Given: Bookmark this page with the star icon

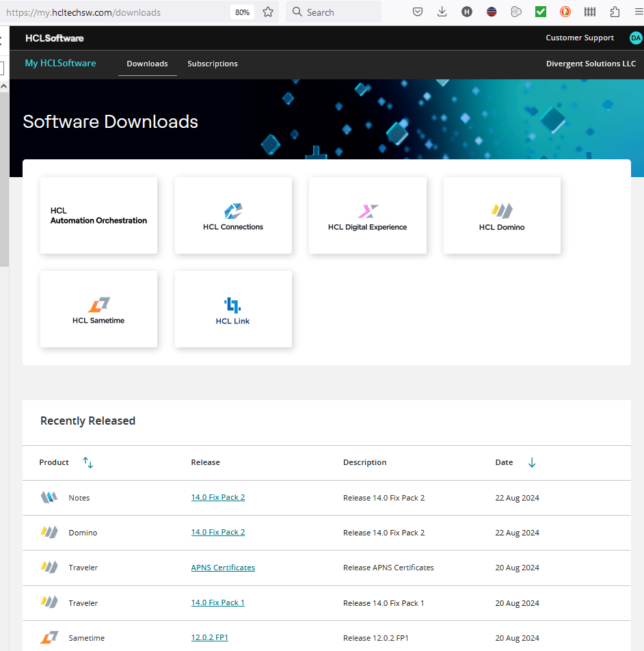Looking at the screenshot, I should [x=268, y=12].
